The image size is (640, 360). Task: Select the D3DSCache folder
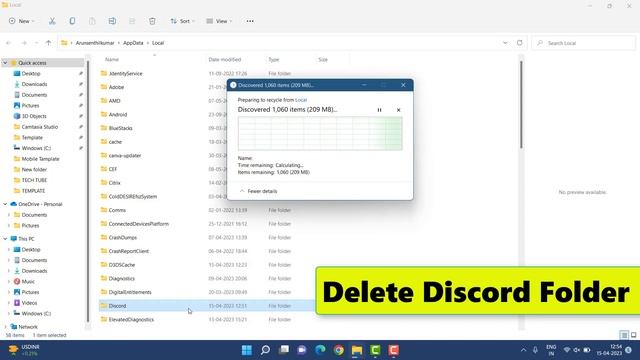point(122,265)
